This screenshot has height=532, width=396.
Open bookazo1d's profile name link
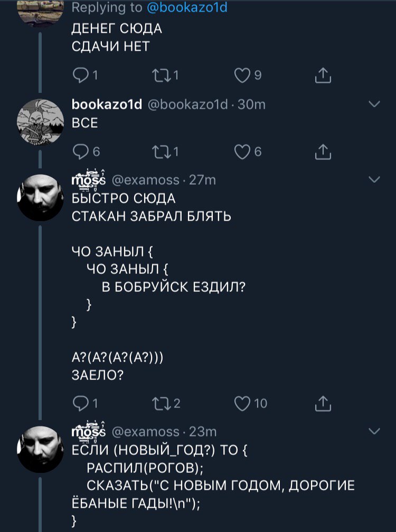tap(107, 104)
